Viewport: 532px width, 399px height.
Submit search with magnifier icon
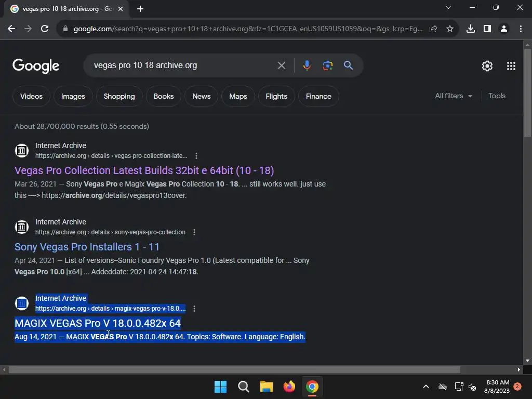pyautogui.click(x=348, y=65)
